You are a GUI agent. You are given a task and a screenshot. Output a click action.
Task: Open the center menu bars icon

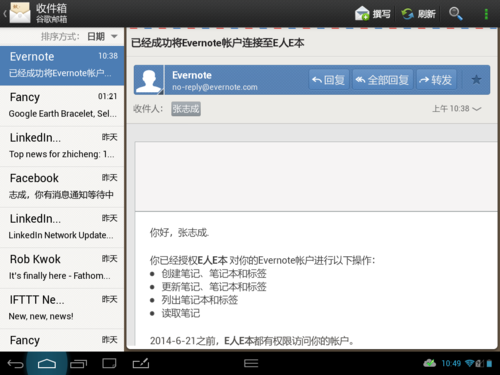pos(251,363)
